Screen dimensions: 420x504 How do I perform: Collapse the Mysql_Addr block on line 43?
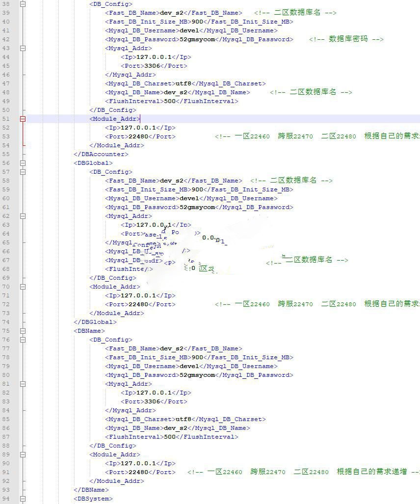tap(23, 48)
